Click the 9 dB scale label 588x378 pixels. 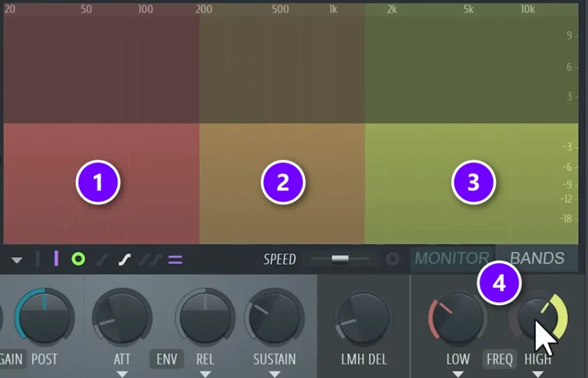(x=569, y=36)
